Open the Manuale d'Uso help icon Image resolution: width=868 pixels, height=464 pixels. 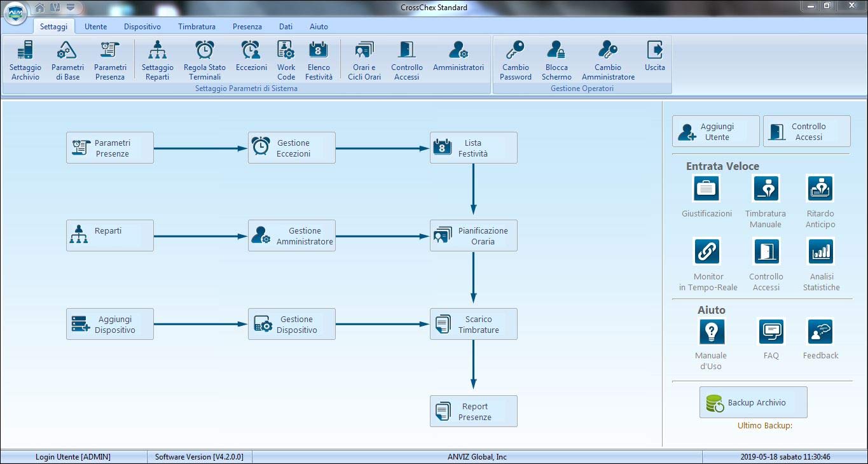[712, 332]
